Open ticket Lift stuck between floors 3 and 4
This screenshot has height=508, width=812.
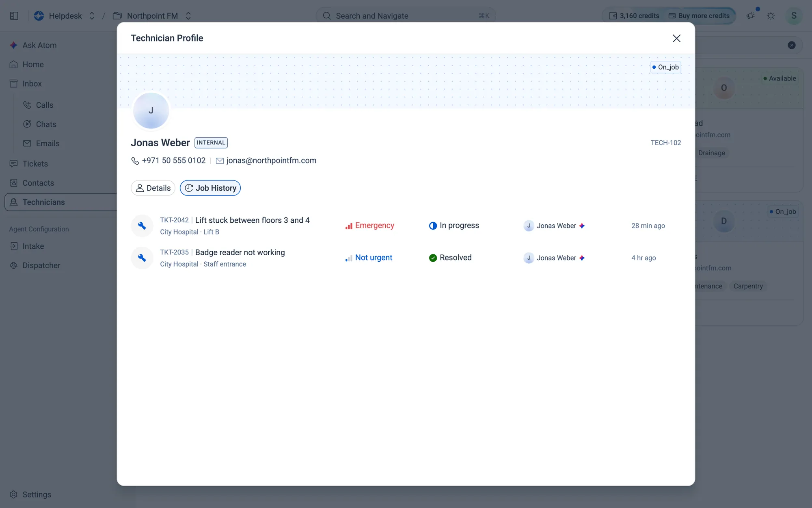tap(252, 220)
